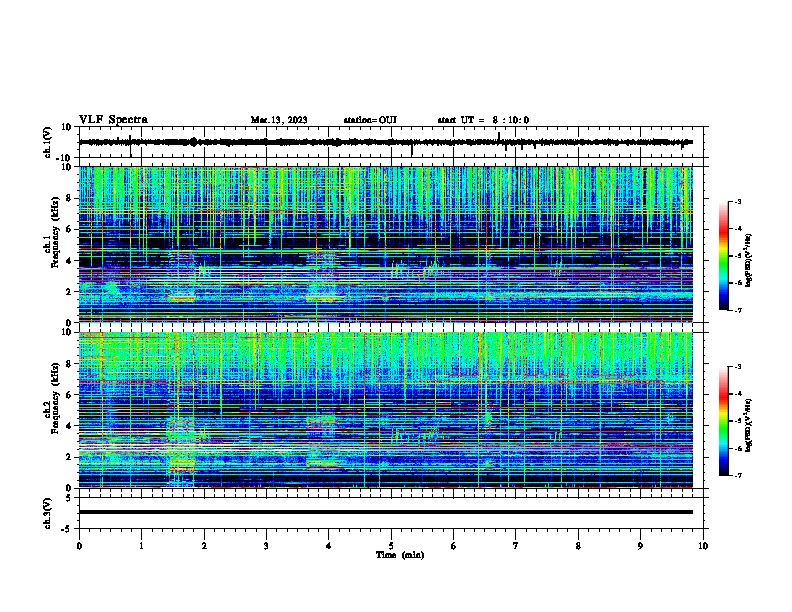
Task: Click time-axis tick label "4"
Action: coord(329,546)
